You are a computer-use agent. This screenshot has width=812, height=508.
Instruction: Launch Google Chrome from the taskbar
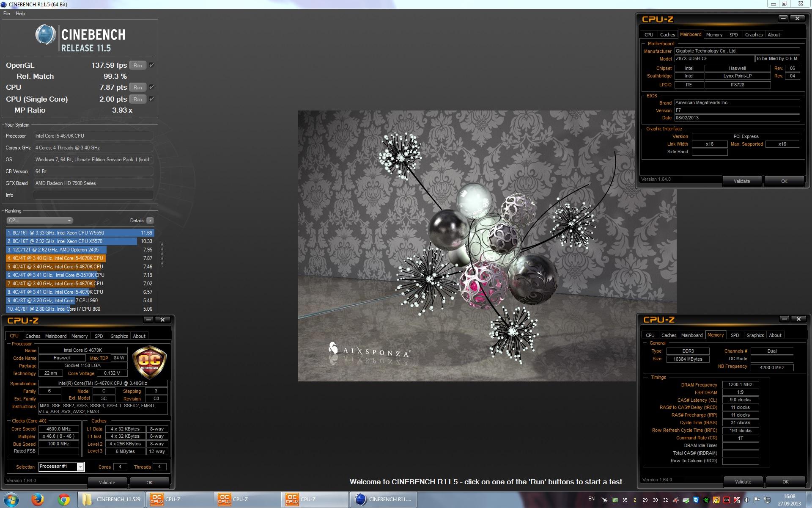[x=64, y=500]
